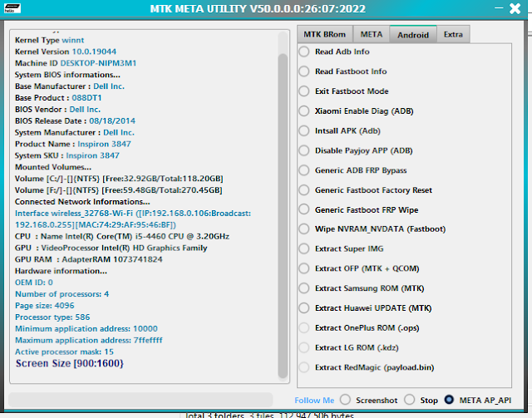
Task: Select Extract Huawei UPDATE (MTK) option
Action: 366,307
